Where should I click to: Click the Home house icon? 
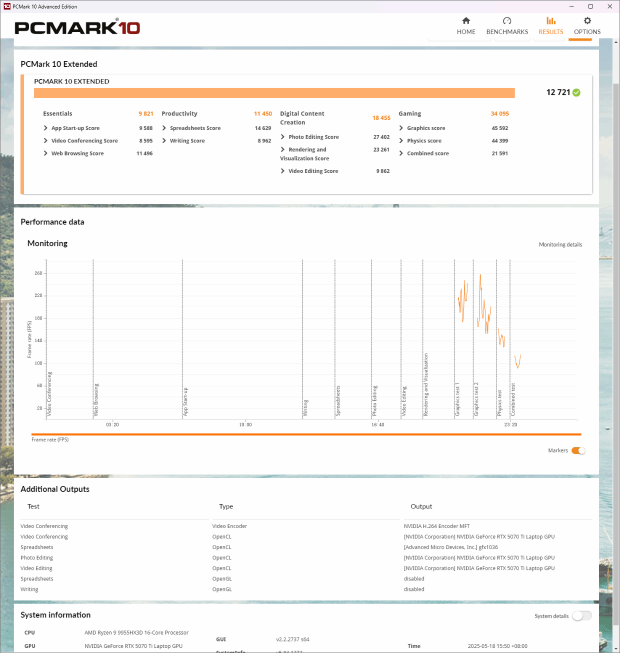[x=466, y=20]
